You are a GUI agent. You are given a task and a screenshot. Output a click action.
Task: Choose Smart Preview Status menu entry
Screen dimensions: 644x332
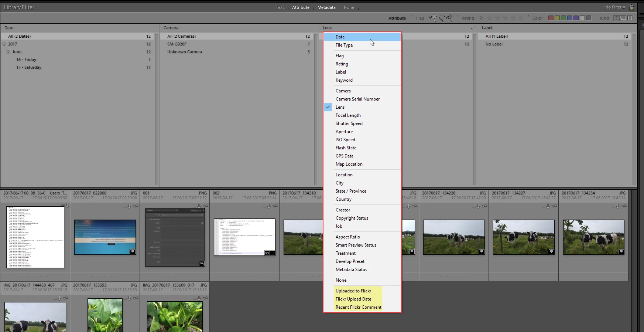(362, 245)
